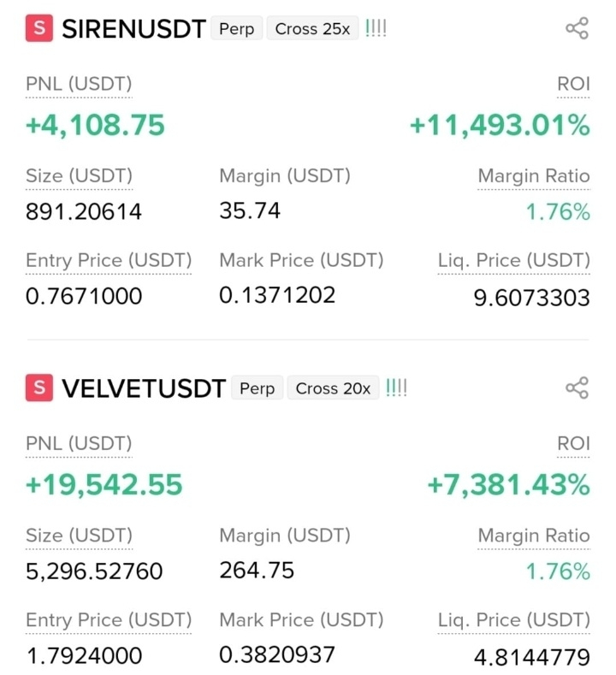616x675 pixels.
Task: Show Entry Price info for VELVETUSDT
Action: coord(109,620)
